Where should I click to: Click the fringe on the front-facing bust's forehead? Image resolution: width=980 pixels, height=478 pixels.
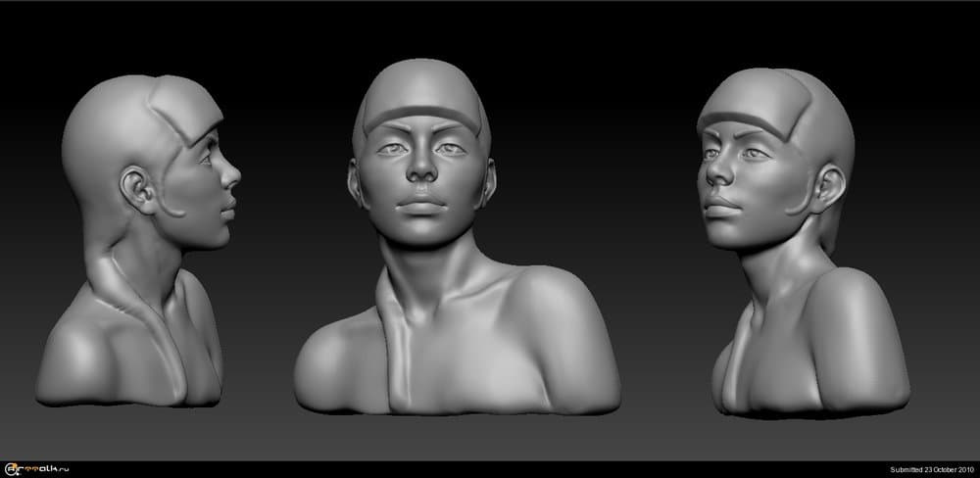(421, 116)
